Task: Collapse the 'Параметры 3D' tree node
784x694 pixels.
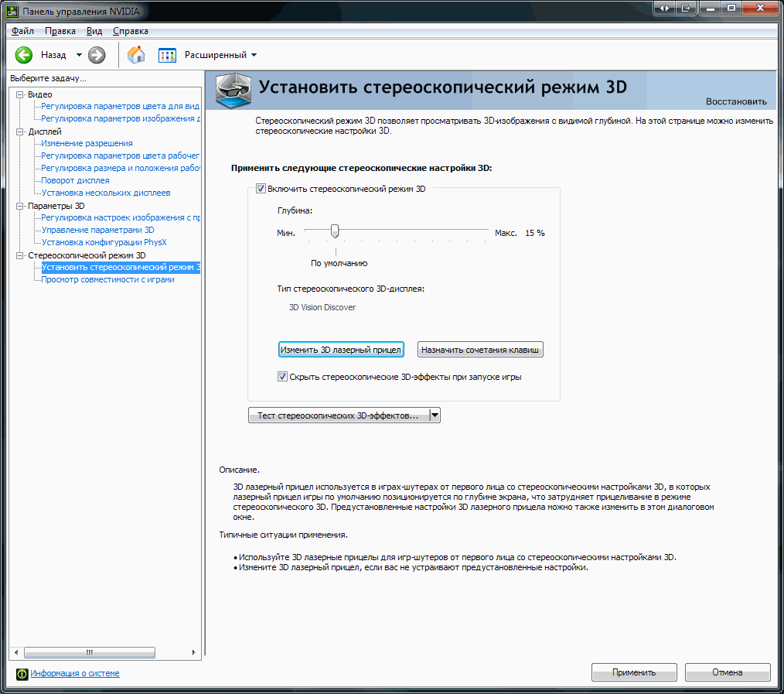Action: [20, 206]
